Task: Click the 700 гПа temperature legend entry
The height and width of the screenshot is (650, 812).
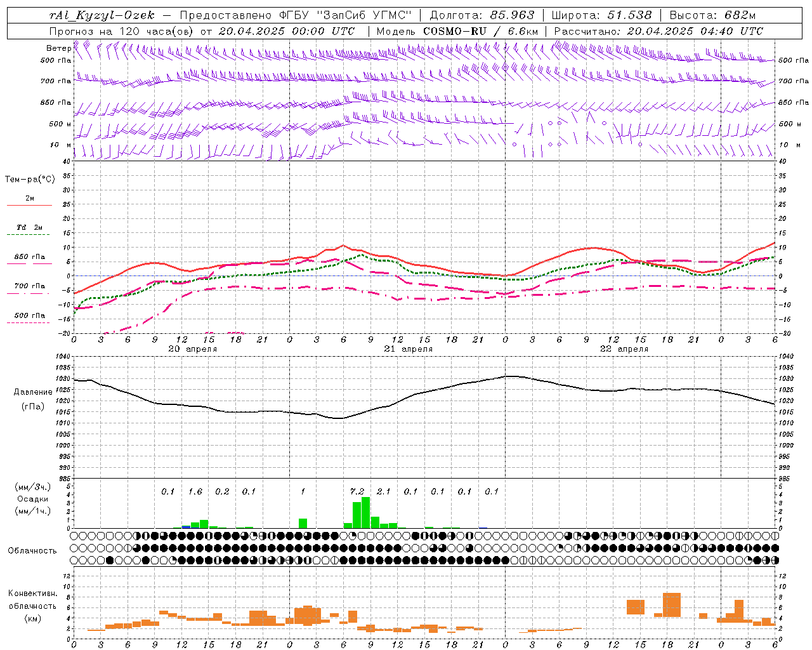Action: 29,286
